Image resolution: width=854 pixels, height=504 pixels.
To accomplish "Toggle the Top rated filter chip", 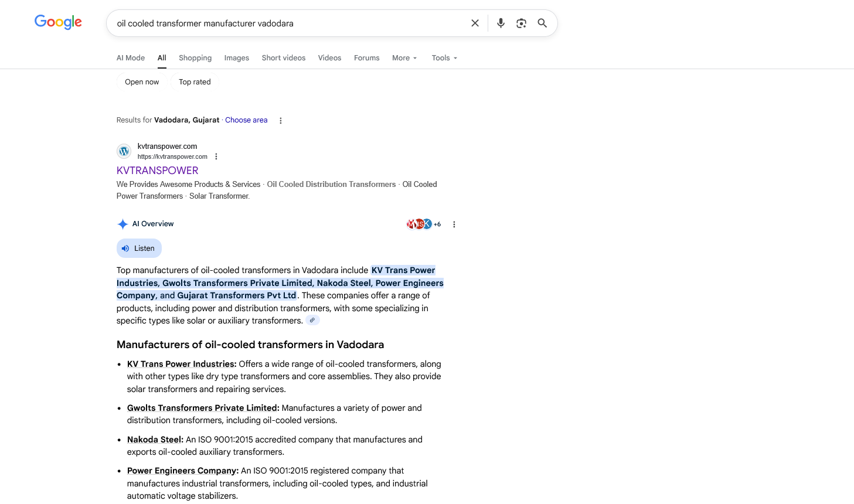I will (195, 82).
